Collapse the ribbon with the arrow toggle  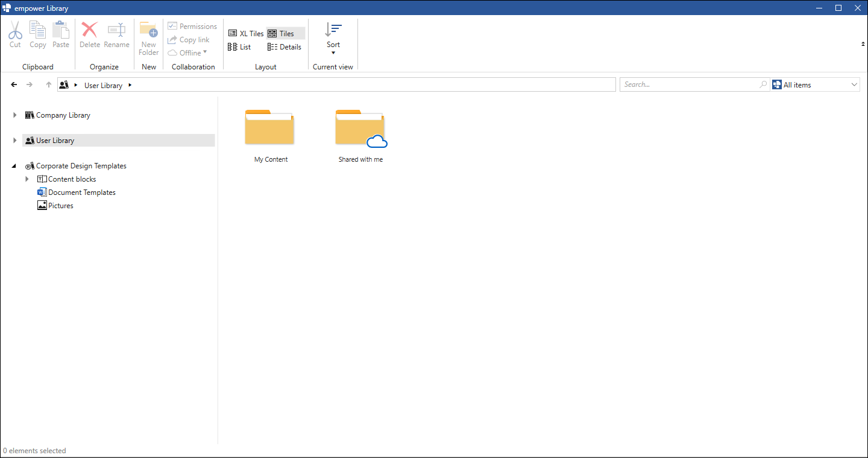(863, 44)
